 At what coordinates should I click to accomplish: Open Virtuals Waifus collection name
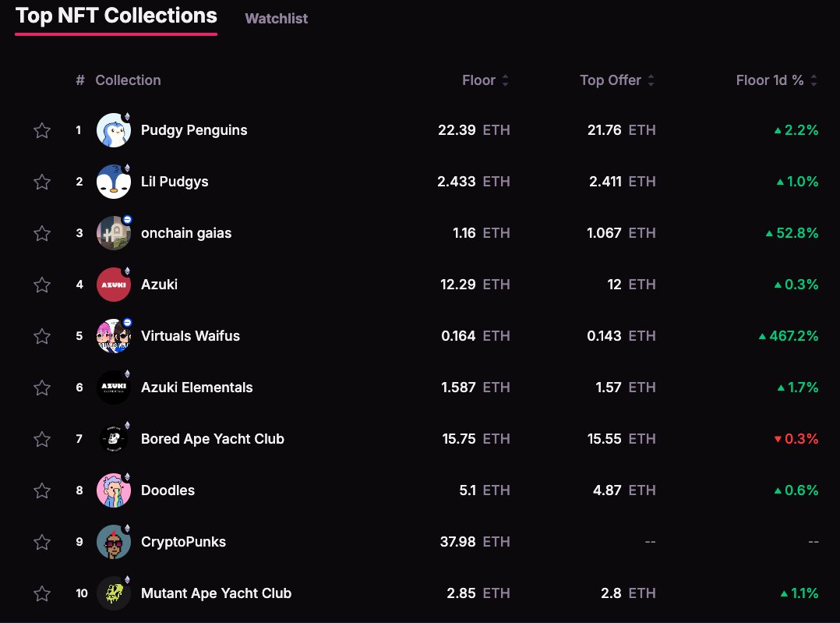coord(190,336)
